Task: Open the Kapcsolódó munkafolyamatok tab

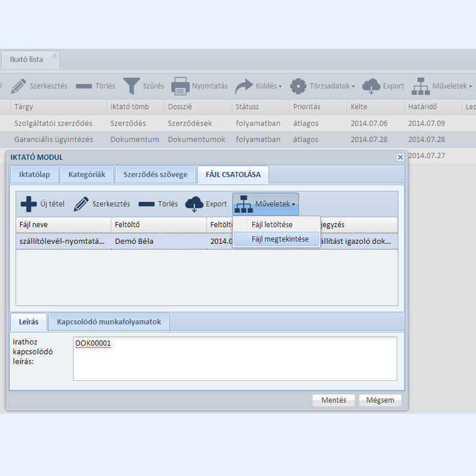Action: [x=109, y=322]
